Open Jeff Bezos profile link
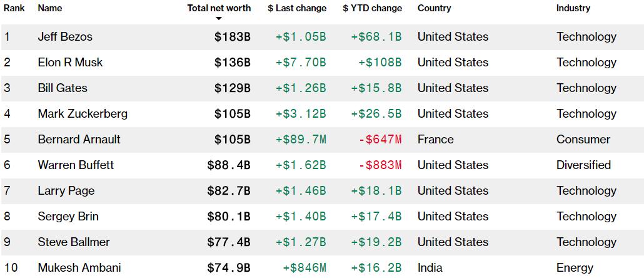This screenshot has height=278, width=644. coord(65,37)
